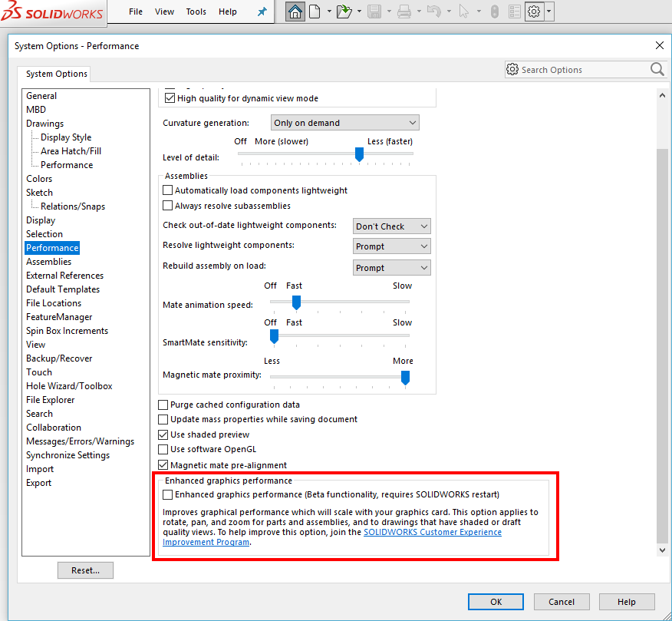Select File Locations in options tree
This screenshot has width=672, height=621.
(54, 303)
